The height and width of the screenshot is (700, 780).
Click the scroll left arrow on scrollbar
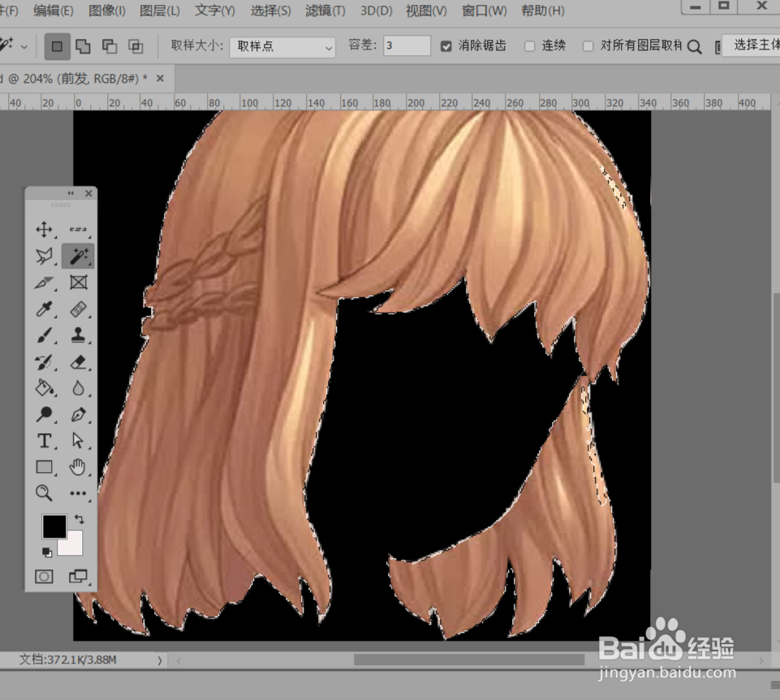[179, 661]
